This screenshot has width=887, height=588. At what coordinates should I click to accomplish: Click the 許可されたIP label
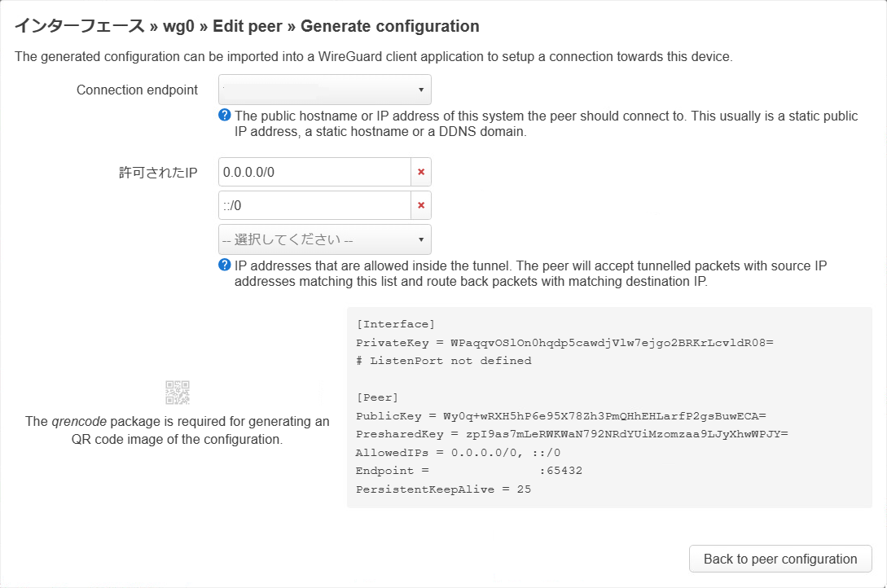click(x=158, y=173)
